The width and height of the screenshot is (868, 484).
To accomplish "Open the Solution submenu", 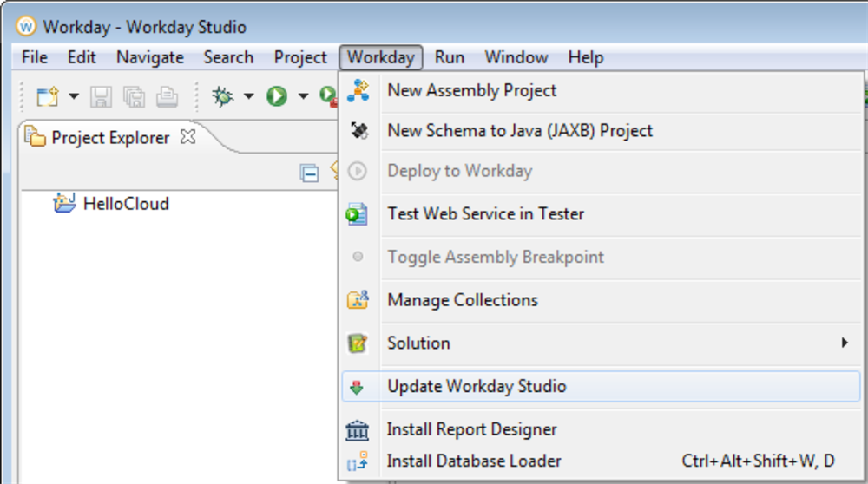I will click(x=602, y=343).
